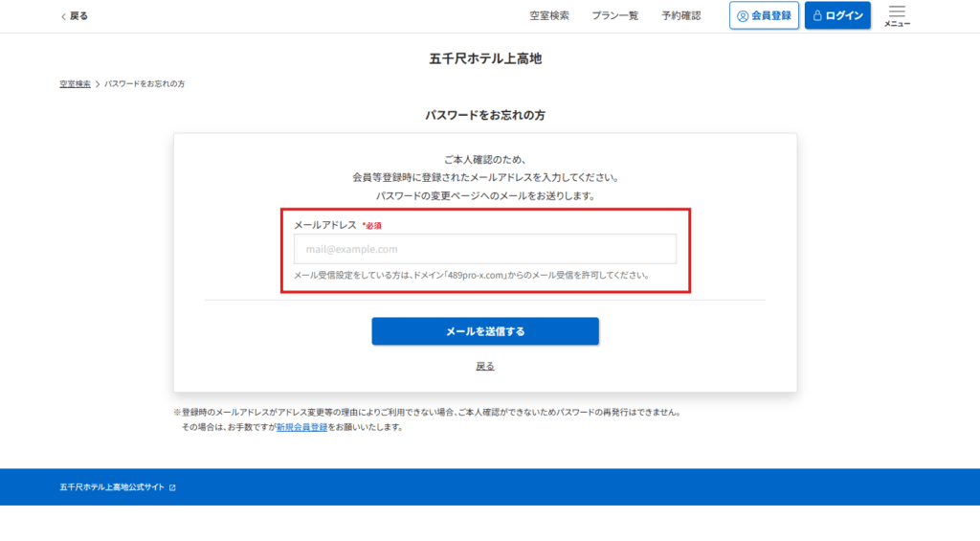
Task: Click the メールを送信する button
Action: (x=485, y=331)
